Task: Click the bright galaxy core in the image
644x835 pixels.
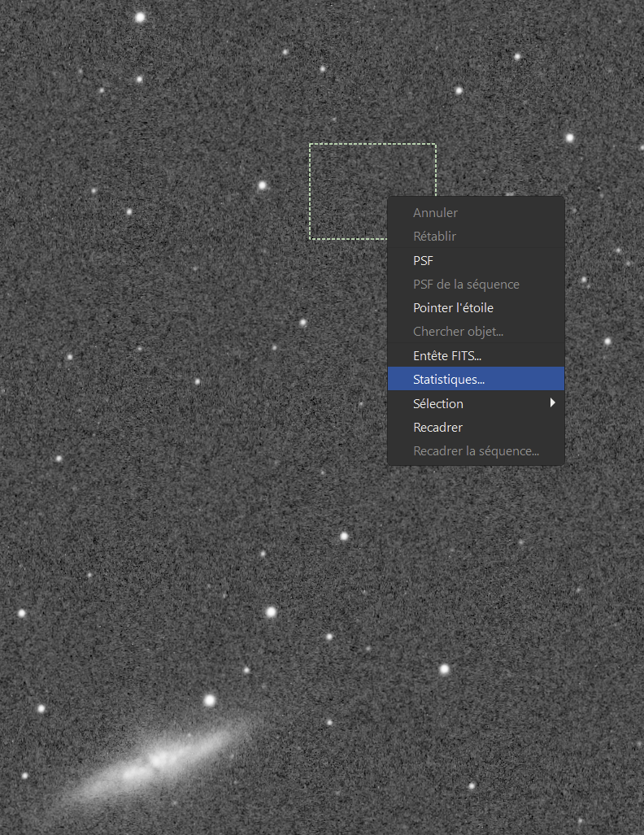Action: tap(159, 759)
